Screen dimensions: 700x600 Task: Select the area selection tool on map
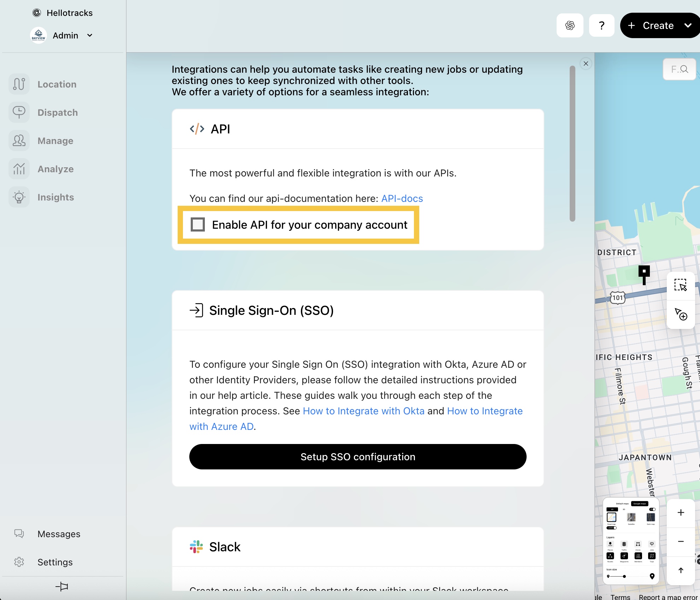point(681,285)
